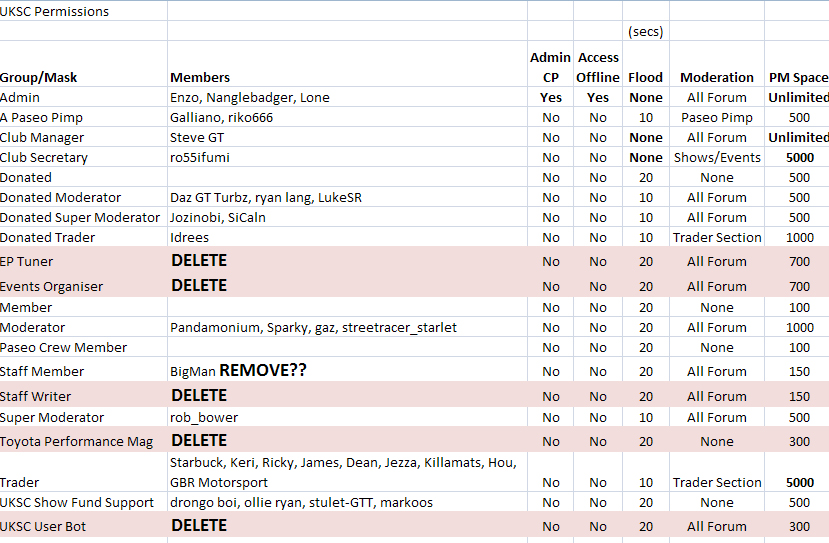Select the Toyota Performance Mag cell

coord(84,440)
